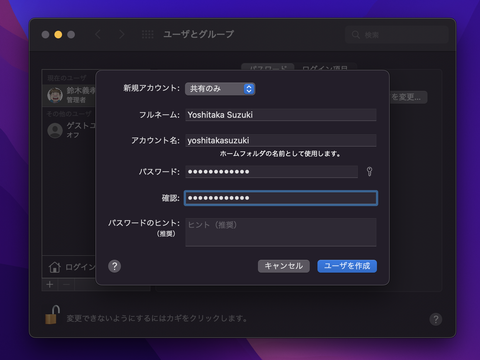Click the help question mark in the dialog
Viewport: 480px width, 360px height.
coord(115,266)
